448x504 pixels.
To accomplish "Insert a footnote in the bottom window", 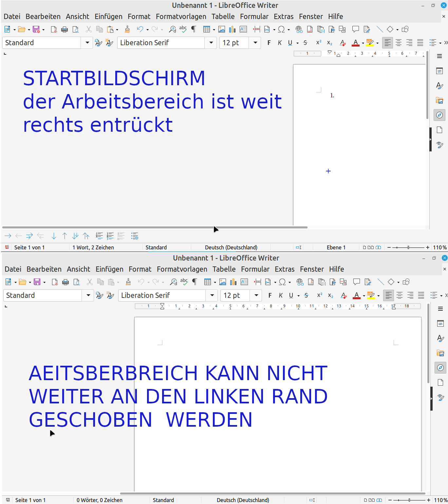I will [x=311, y=282].
